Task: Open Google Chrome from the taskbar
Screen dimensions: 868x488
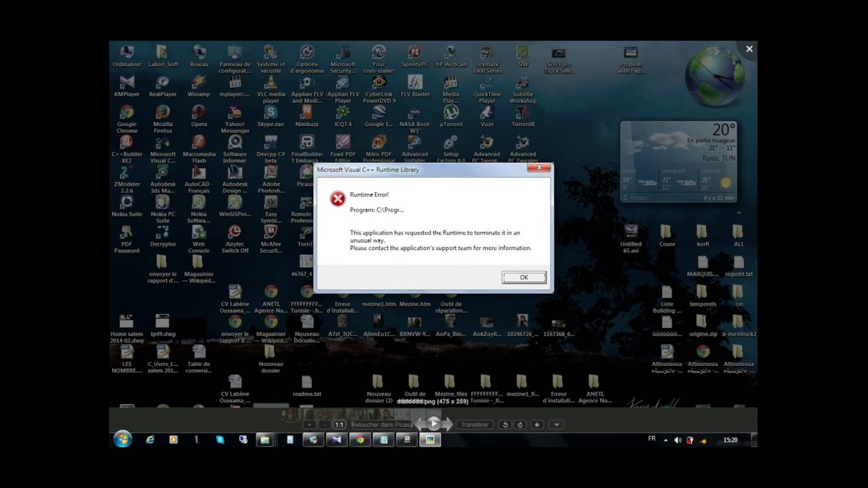Action: coord(360,439)
